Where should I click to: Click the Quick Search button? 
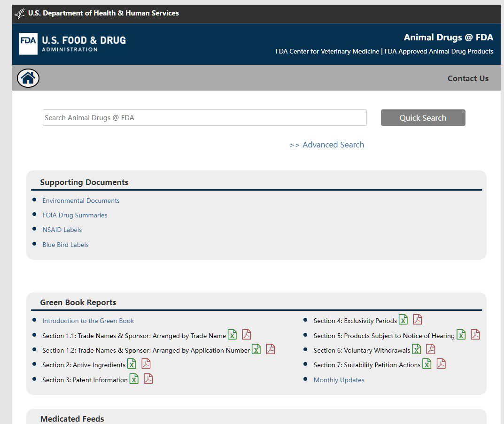[423, 117]
